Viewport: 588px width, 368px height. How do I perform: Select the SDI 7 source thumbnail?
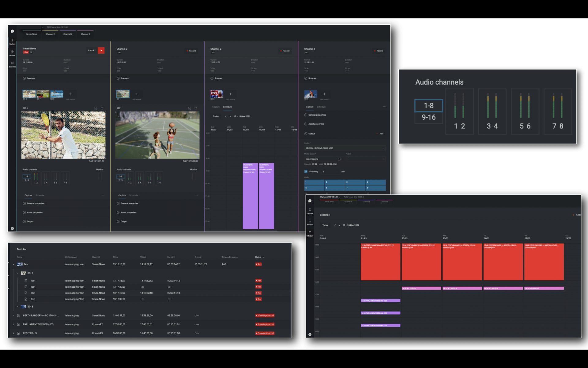(43, 94)
